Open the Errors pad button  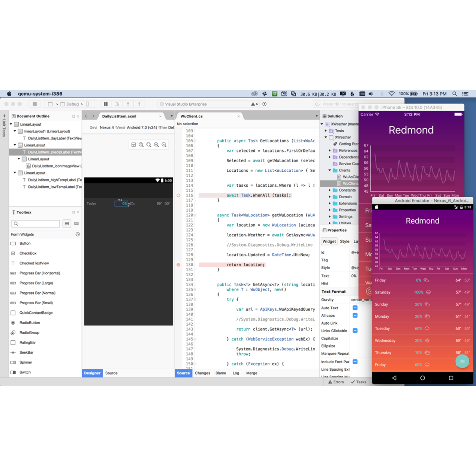click(x=336, y=382)
